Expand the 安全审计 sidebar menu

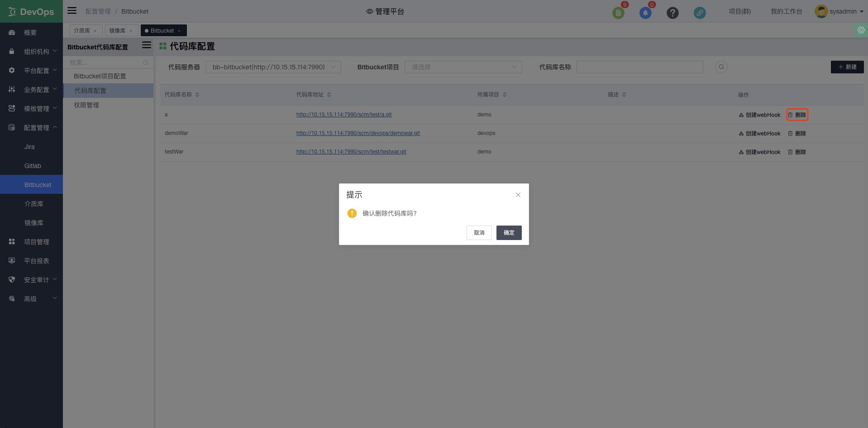(x=31, y=280)
